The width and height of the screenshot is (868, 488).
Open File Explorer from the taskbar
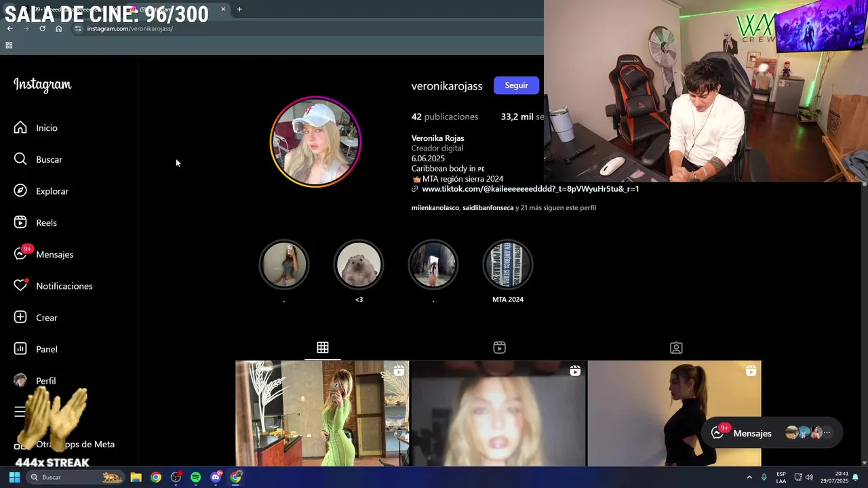(x=136, y=477)
